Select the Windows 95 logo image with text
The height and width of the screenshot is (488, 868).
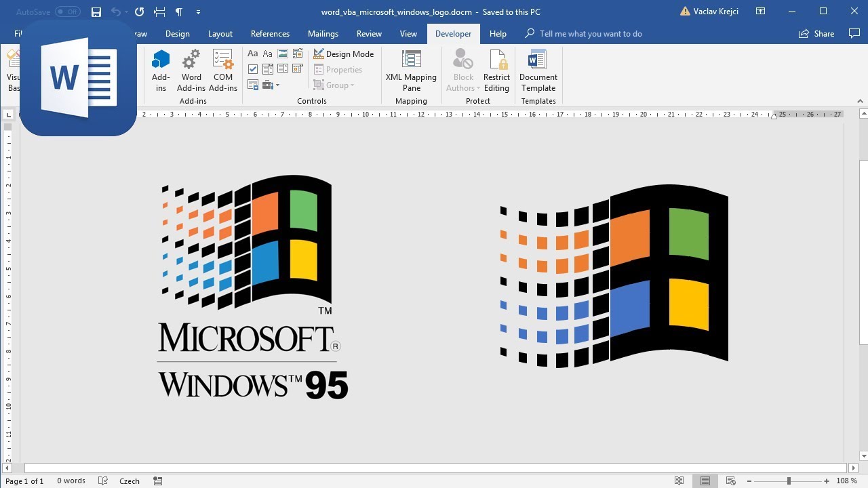(x=253, y=287)
